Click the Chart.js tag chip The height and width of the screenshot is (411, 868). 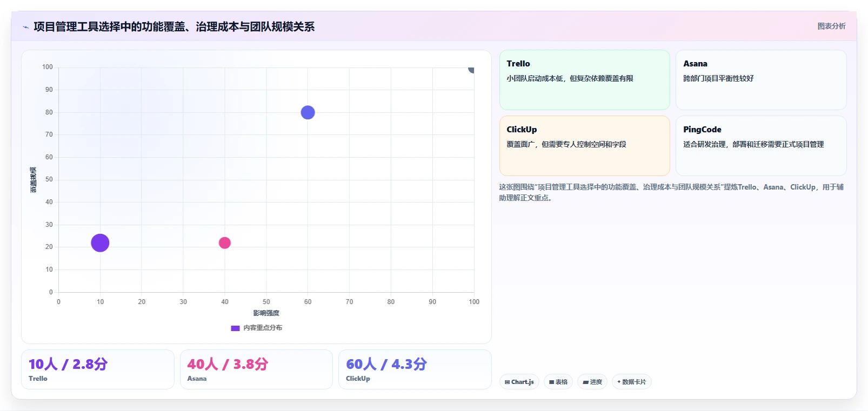pos(519,382)
